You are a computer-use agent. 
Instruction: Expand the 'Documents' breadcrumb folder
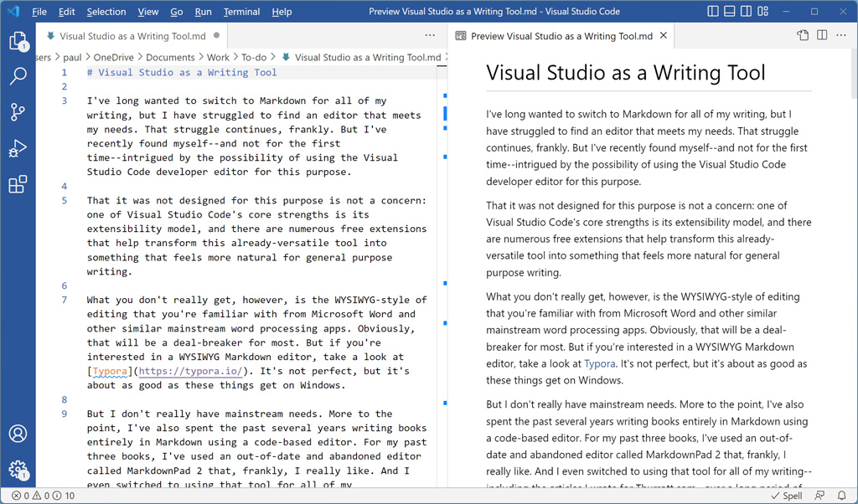coord(170,58)
